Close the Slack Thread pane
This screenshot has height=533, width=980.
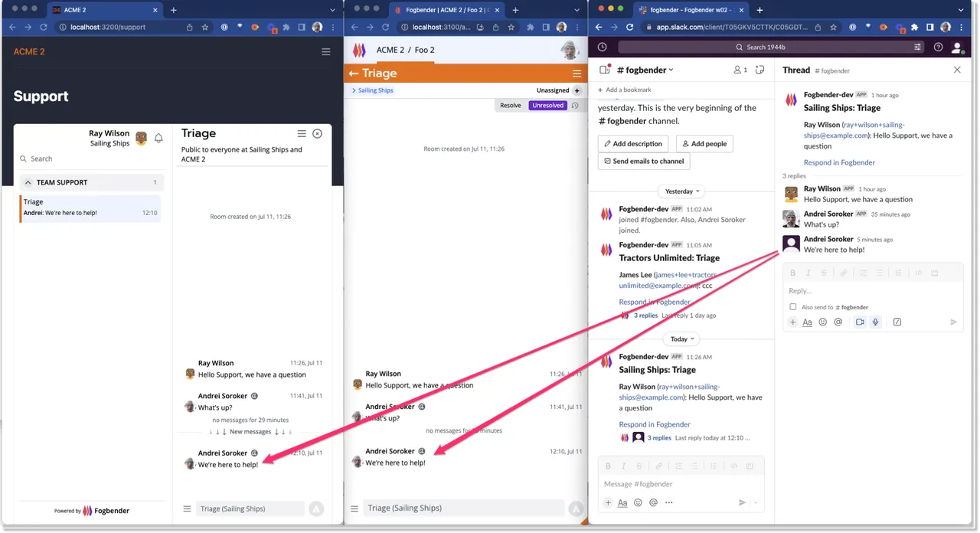click(x=957, y=70)
